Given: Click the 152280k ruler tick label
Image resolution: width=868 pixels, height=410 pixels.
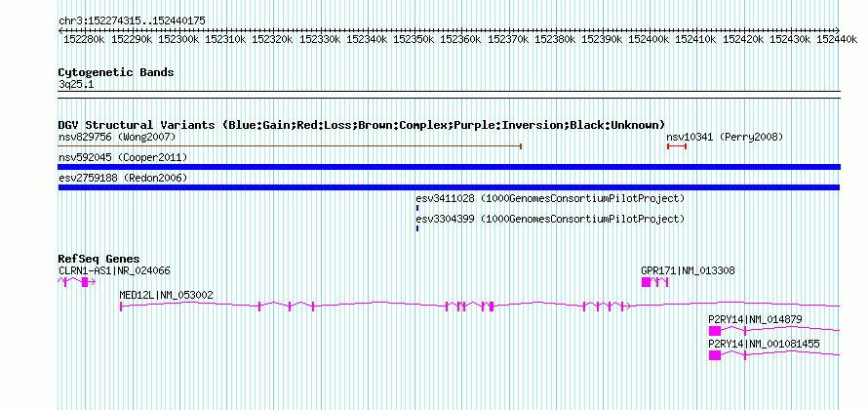Looking at the screenshot, I should (84, 39).
